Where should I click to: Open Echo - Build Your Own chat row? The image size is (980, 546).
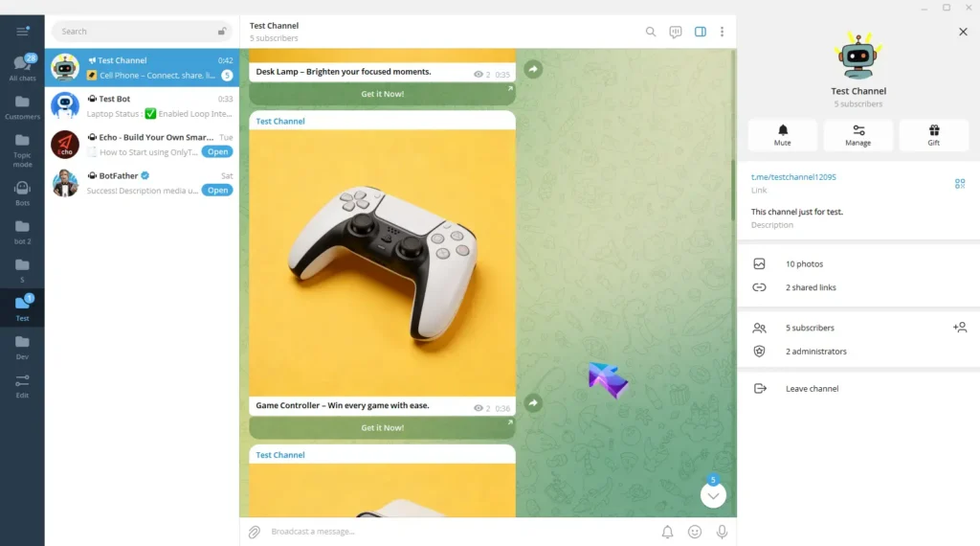point(142,145)
